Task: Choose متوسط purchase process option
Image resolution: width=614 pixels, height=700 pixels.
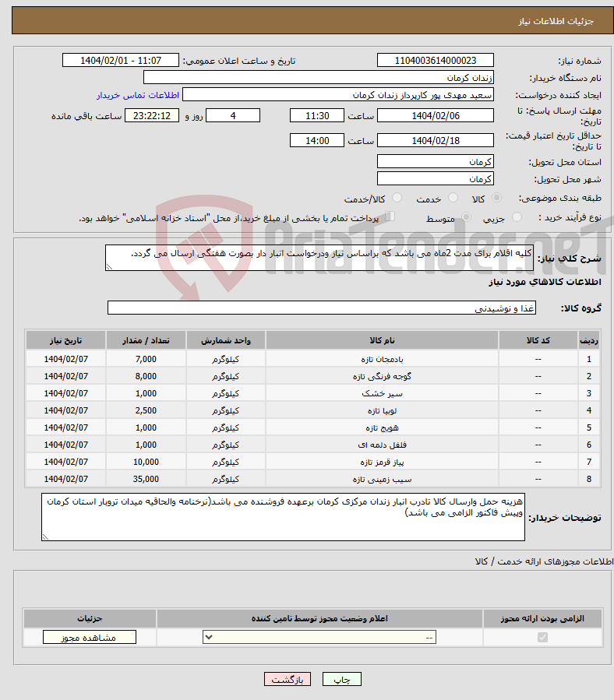Action: pos(466,217)
